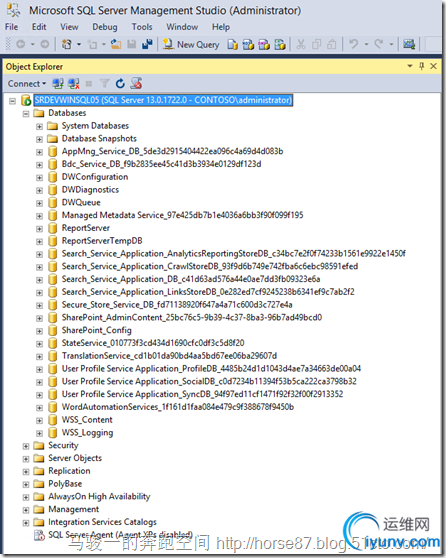Image resolution: width=446 pixels, height=558 pixels.
Task: Collapse the Databases folder
Action: coord(26,114)
